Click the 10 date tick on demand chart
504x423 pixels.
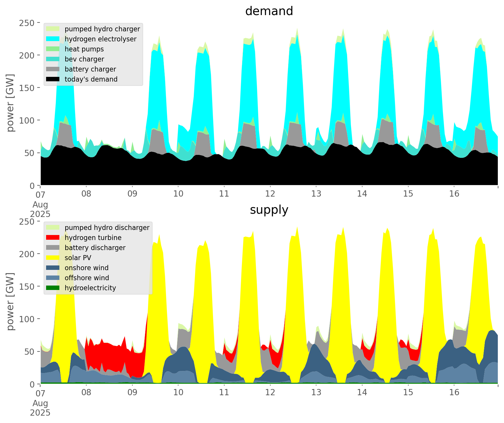click(x=178, y=194)
